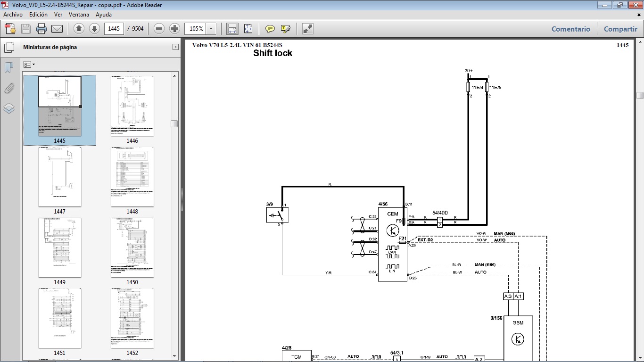Save the document with the floppy icon
Screen dimensions: 644x362
point(26,29)
